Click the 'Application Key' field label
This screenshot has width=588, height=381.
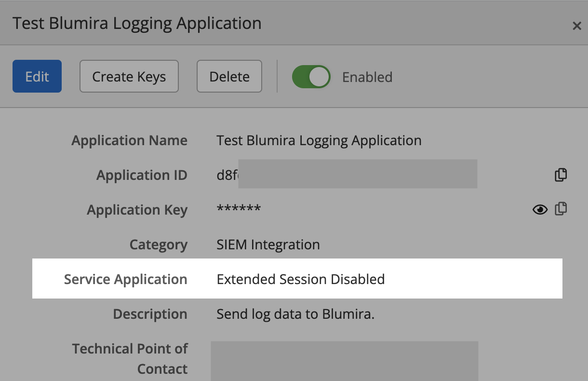coord(137,210)
